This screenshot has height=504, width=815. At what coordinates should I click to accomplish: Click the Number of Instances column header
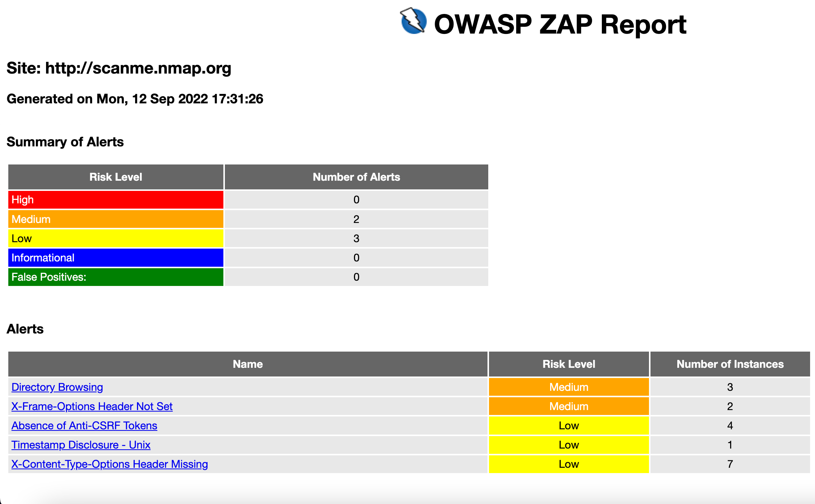pos(730,364)
